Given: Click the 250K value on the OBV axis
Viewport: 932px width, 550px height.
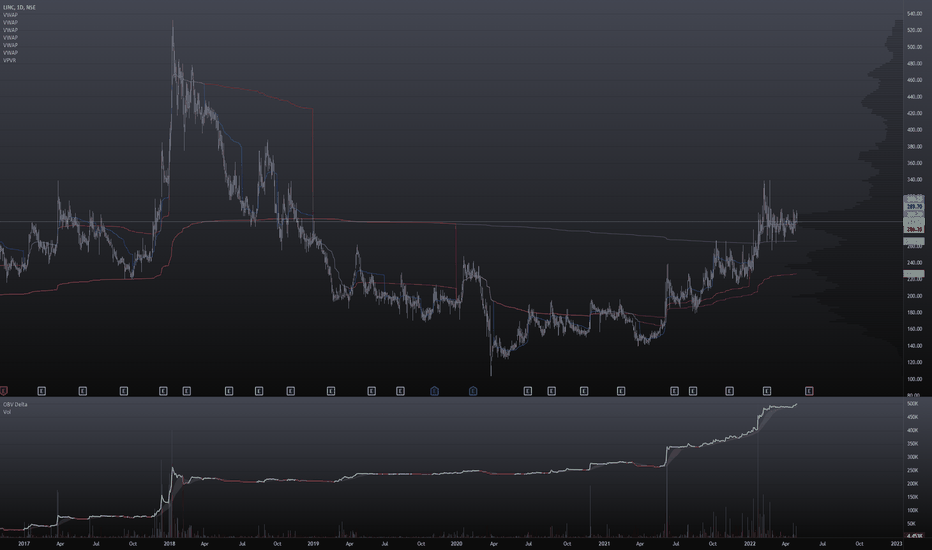Looking at the screenshot, I should point(912,470).
